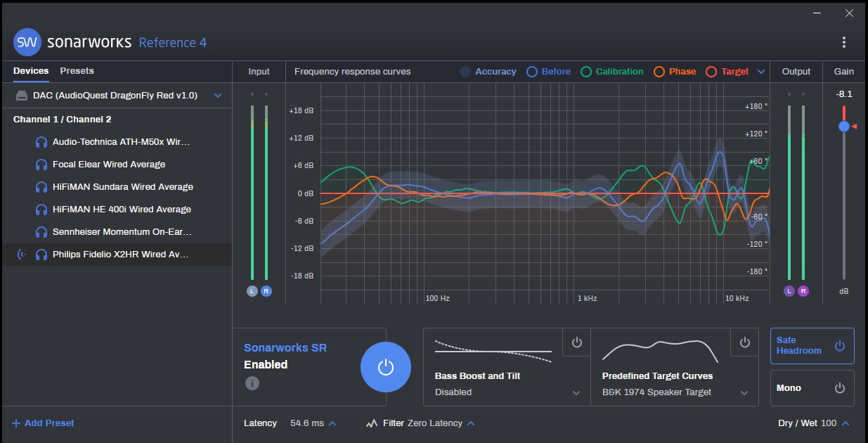868x443 pixels.
Task: Select Sennheiser Momentum On-Ear profile
Action: (x=116, y=232)
